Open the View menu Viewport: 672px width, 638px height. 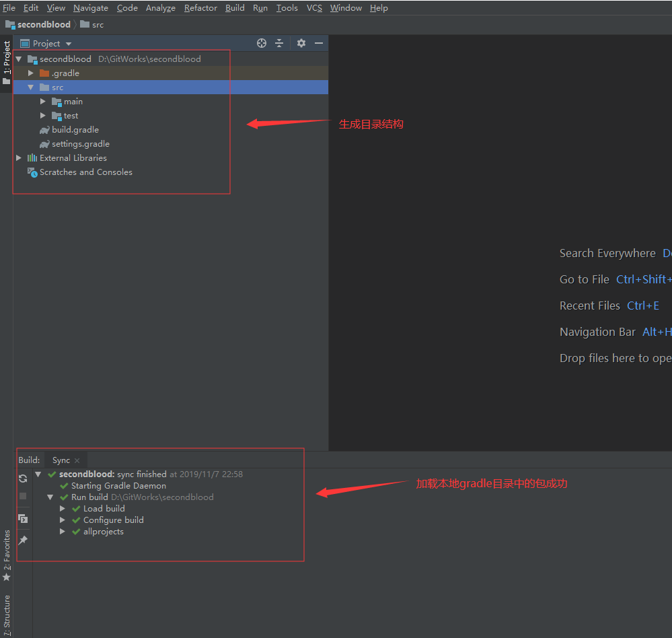56,8
